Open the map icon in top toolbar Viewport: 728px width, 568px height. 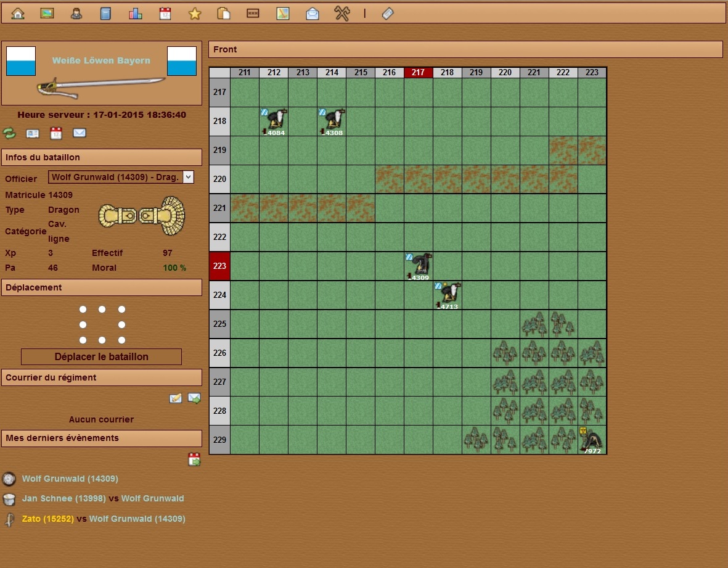tap(283, 14)
